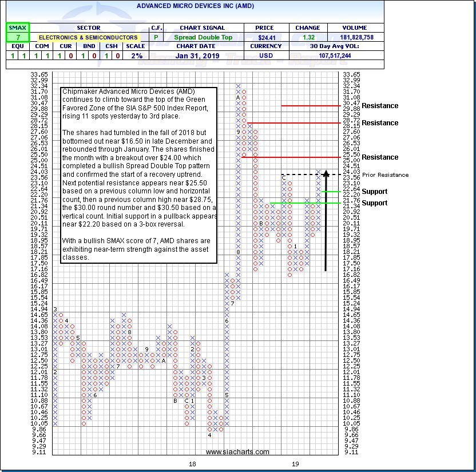Select the 18 year marker on axis
Screen dimensions: 476x472
coord(192,464)
